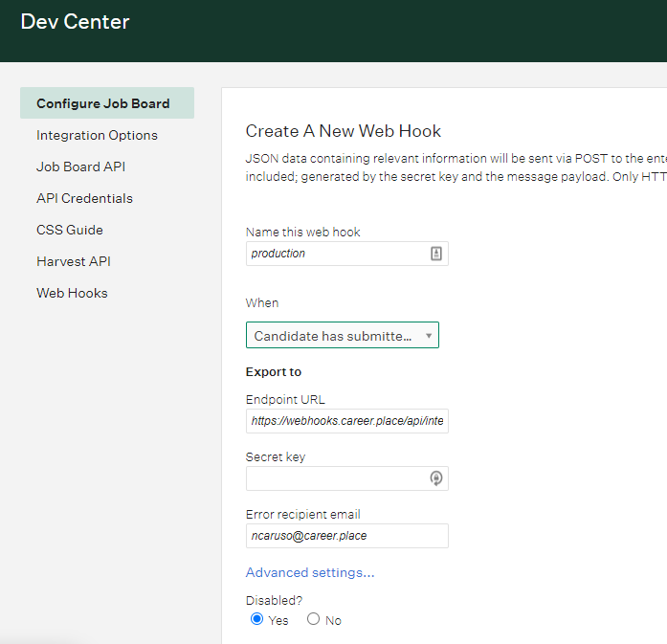Click the password manager icon in Secret key
667x644 pixels.
pyautogui.click(x=436, y=478)
